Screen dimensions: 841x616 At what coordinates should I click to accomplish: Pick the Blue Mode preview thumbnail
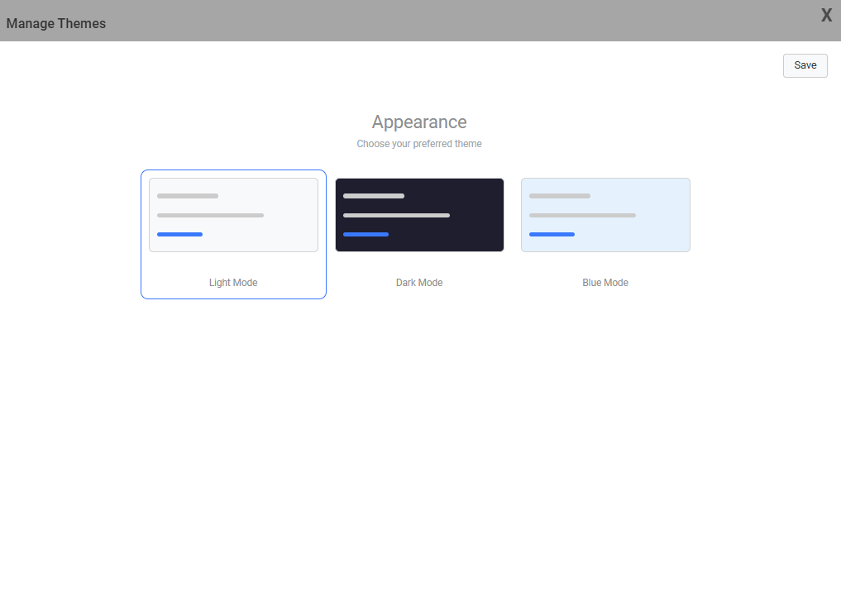pyautogui.click(x=605, y=215)
